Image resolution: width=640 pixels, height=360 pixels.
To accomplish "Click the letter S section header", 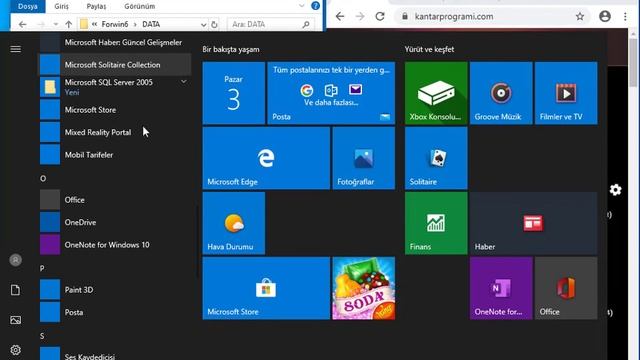I will point(42,336).
